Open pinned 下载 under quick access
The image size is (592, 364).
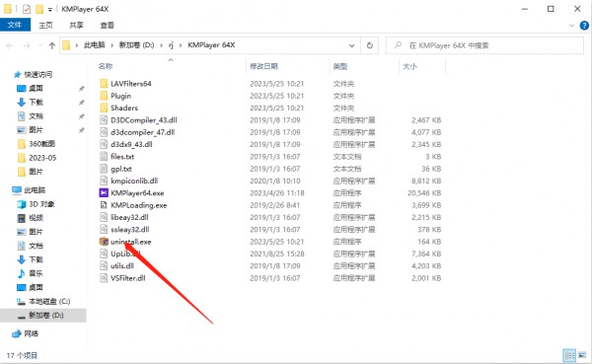point(36,102)
